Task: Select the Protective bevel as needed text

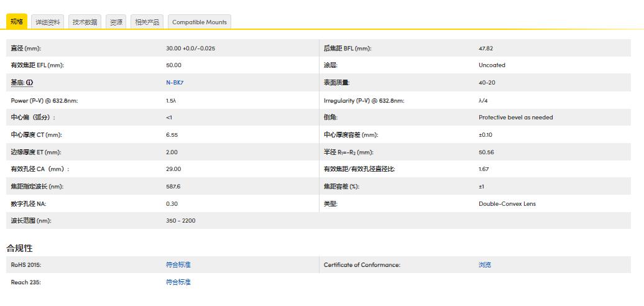Action: coord(516,118)
